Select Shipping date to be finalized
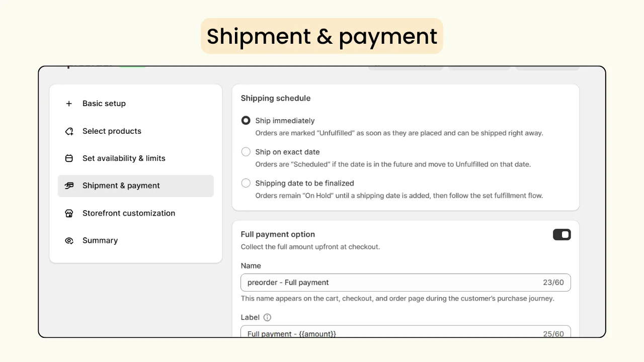The image size is (644, 362). (x=246, y=183)
